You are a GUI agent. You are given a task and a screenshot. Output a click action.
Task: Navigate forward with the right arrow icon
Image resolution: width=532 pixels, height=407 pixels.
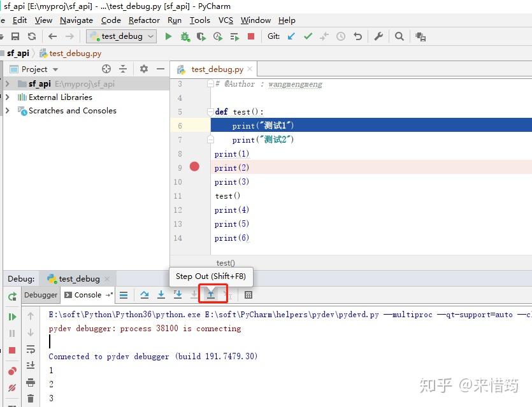69,36
